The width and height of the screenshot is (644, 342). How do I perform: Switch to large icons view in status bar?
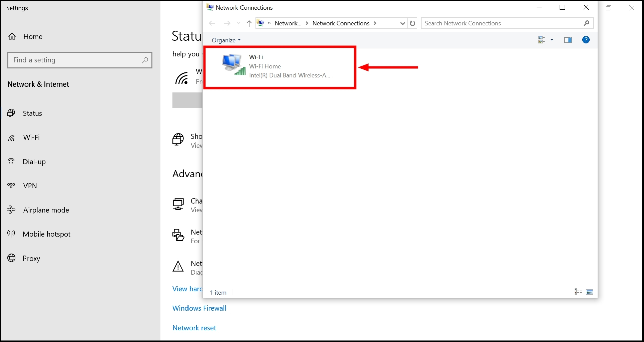pyautogui.click(x=590, y=292)
